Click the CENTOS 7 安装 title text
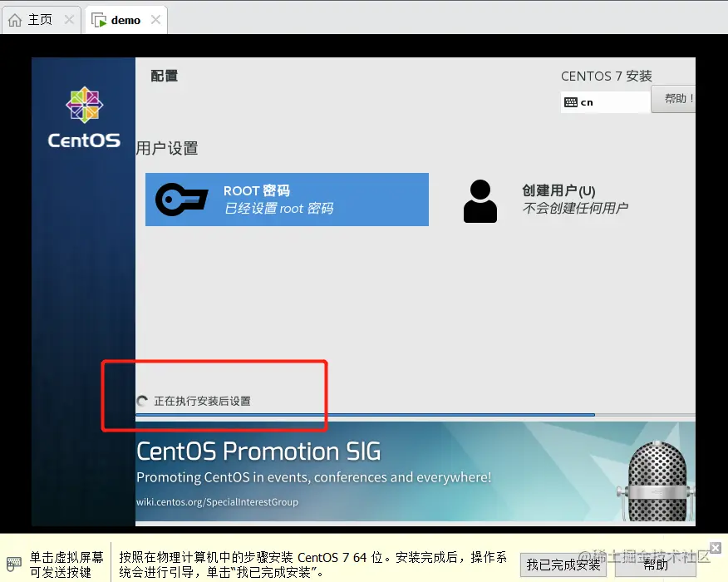Image resolution: width=728 pixels, height=582 pixels. pyautogui.click(x=607, y=76)
